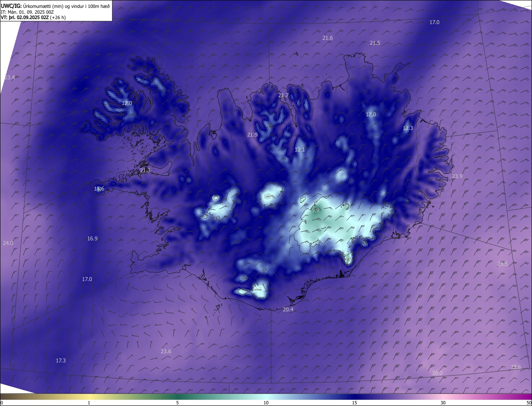This screenshot has width=532, height=406.
Task: Click the colour scale at the 0 mark
Action: 2,403
